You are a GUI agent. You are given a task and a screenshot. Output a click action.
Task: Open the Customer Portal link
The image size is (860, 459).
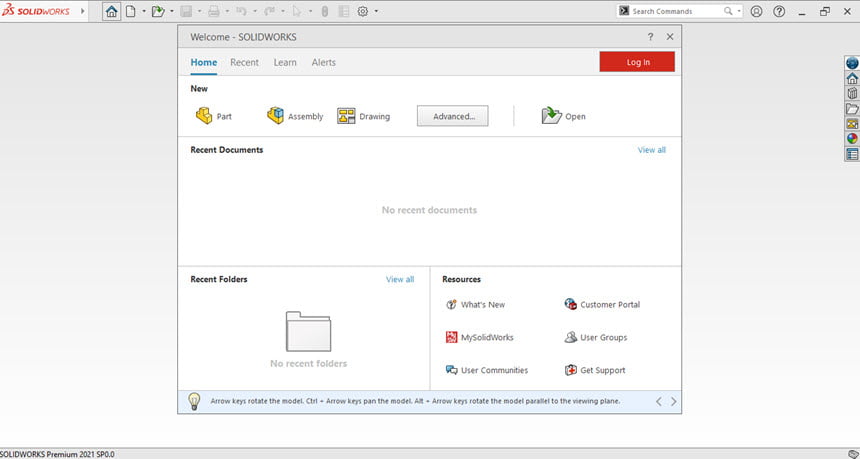pos(602,304)
